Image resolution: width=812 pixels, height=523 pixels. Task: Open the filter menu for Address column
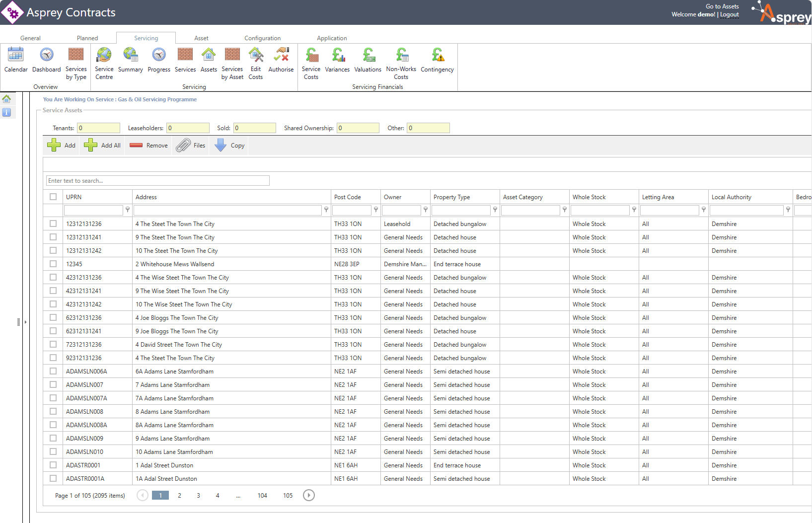326,210
